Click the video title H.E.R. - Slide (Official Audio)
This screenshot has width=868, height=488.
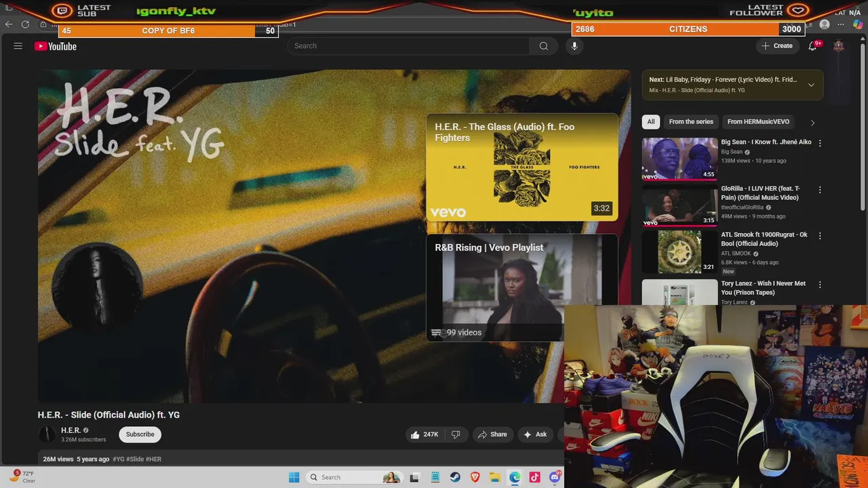(108, 415)
